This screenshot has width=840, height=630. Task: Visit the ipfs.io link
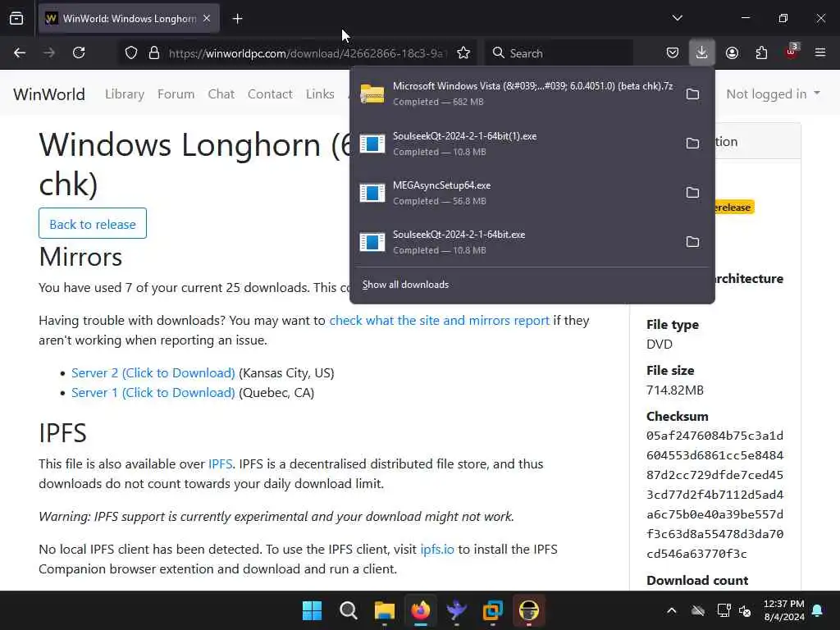click(437, 549)
